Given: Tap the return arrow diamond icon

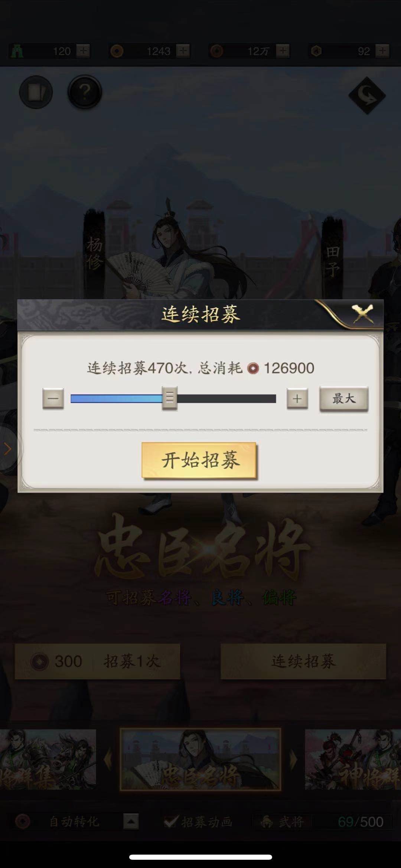Looking at the screenshot, I should coord(367,95).
